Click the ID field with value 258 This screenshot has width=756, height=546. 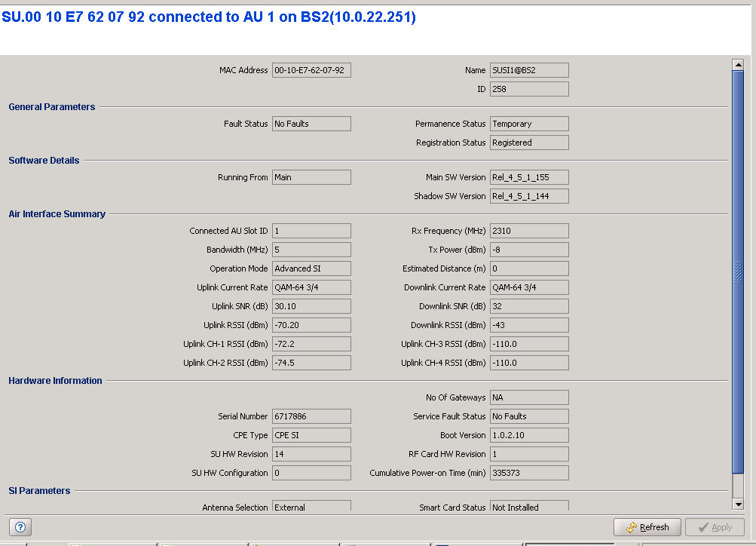(x=529, y=89)
